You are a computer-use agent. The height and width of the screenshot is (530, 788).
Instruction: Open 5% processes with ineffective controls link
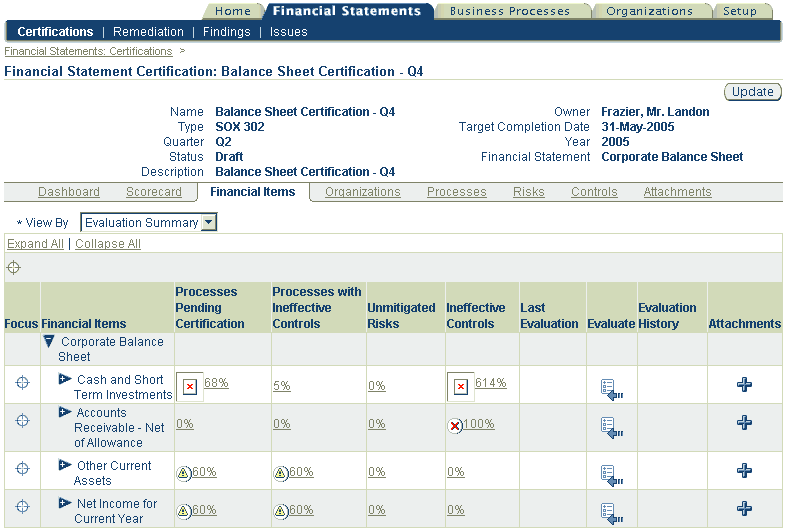coord(282,386)
